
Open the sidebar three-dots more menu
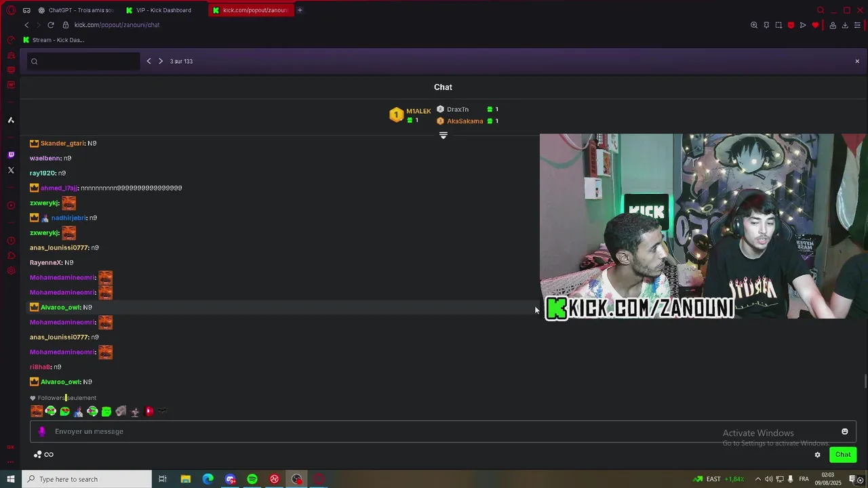(11, 462)
